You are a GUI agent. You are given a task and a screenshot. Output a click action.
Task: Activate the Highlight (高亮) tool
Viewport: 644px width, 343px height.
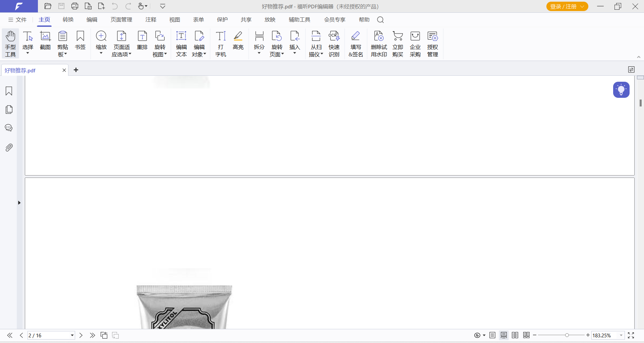tap(238, 41)
